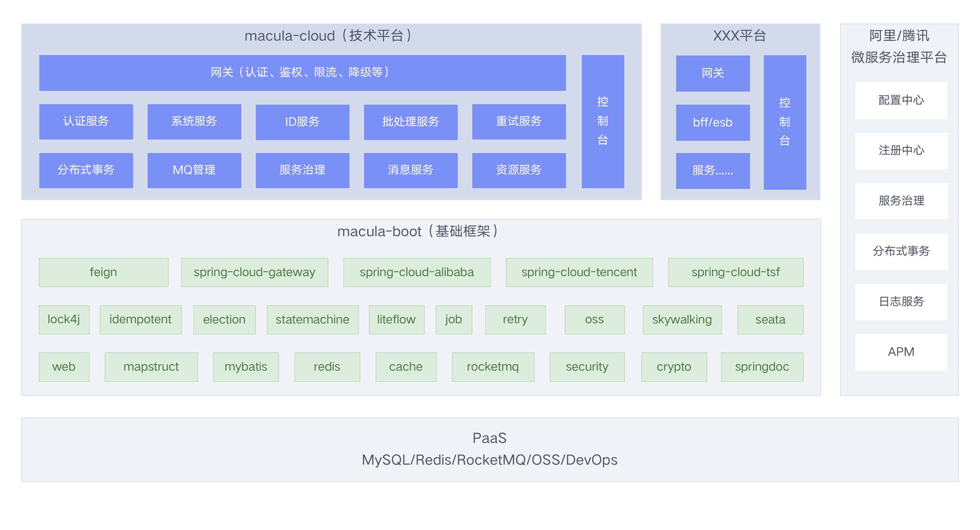Screen dimensions: 980x530
Task: Click the rocketmq module box
Action: click(x=493, y=367)
